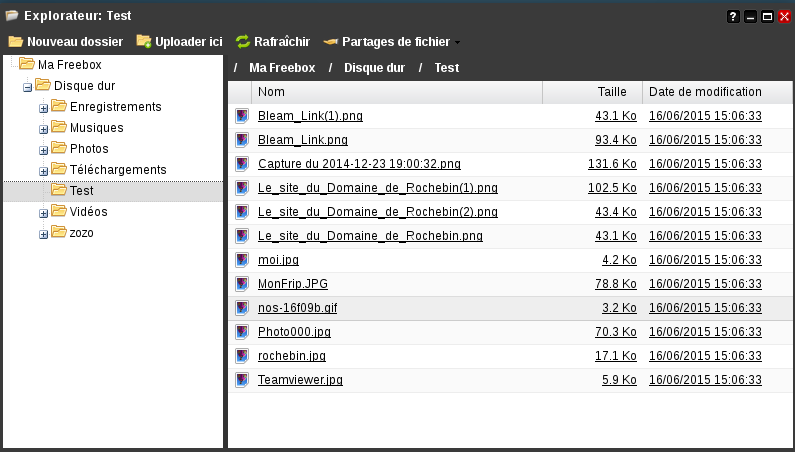
Task: Sort files by Nom column header
Action: tap(271, 92)
